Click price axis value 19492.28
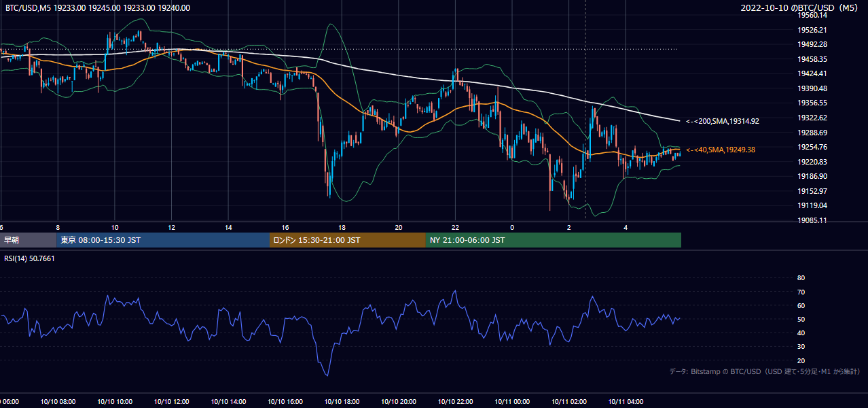Image resolution: width=868 pixels, height=408 pixels. pos(812,44)
